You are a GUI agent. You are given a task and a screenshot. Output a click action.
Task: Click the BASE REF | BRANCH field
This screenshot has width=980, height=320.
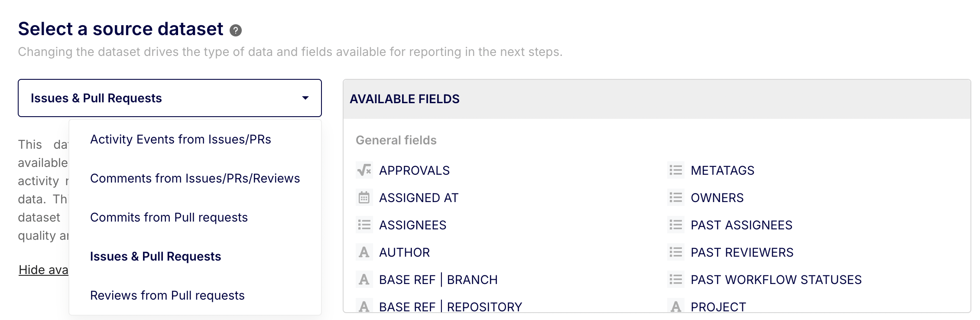438,280
